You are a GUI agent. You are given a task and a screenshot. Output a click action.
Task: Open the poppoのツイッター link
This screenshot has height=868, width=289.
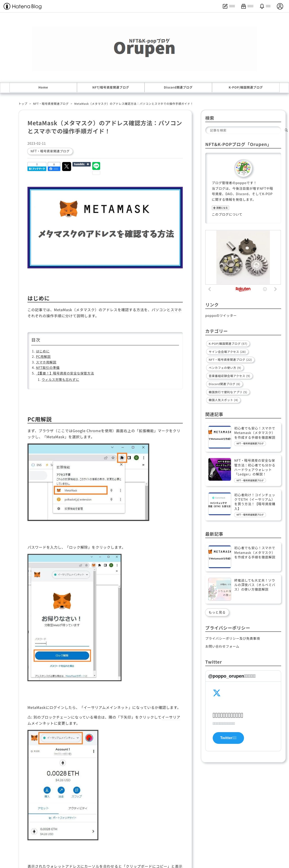point(221,316)
